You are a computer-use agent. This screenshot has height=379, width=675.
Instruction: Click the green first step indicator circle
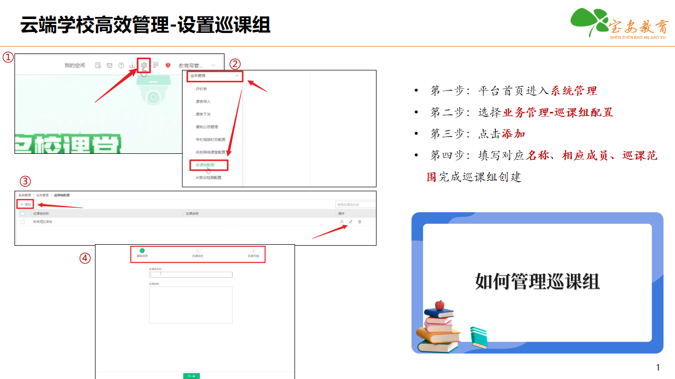[142, 251]
